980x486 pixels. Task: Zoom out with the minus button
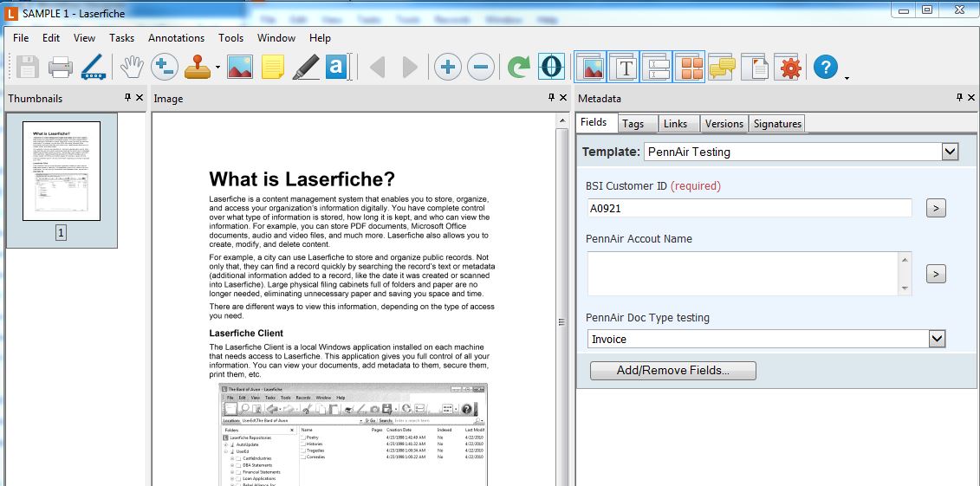(x=481, y=67)
